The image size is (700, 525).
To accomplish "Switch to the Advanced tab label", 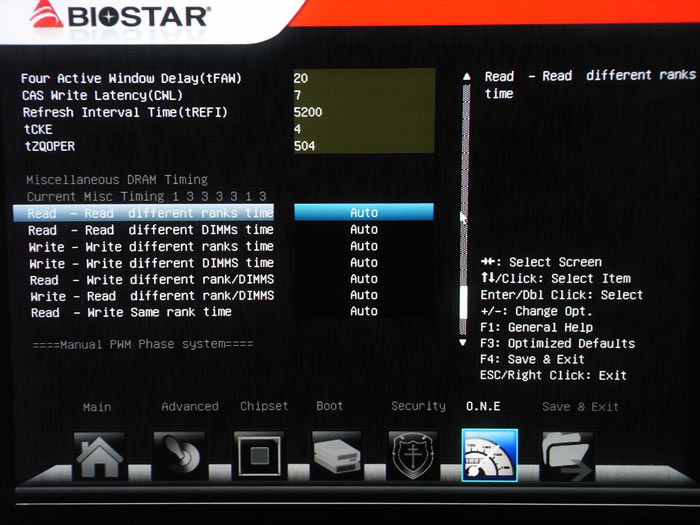I will point(189,406).
